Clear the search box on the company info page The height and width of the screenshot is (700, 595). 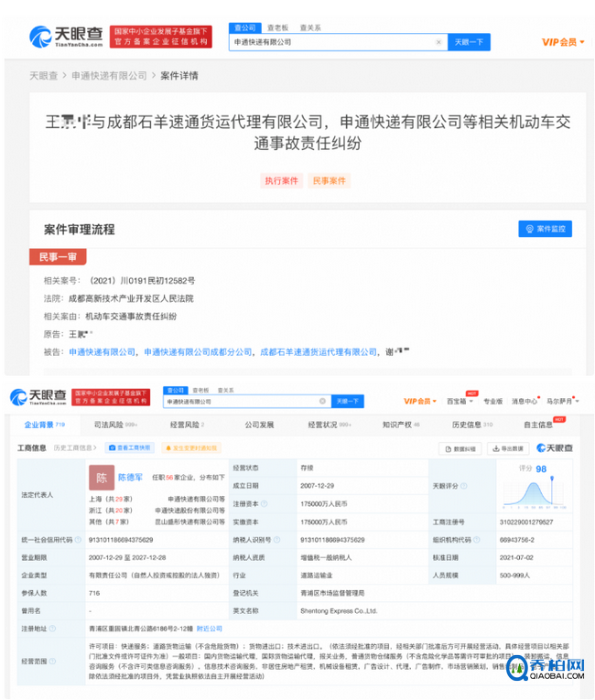(322, 402)
